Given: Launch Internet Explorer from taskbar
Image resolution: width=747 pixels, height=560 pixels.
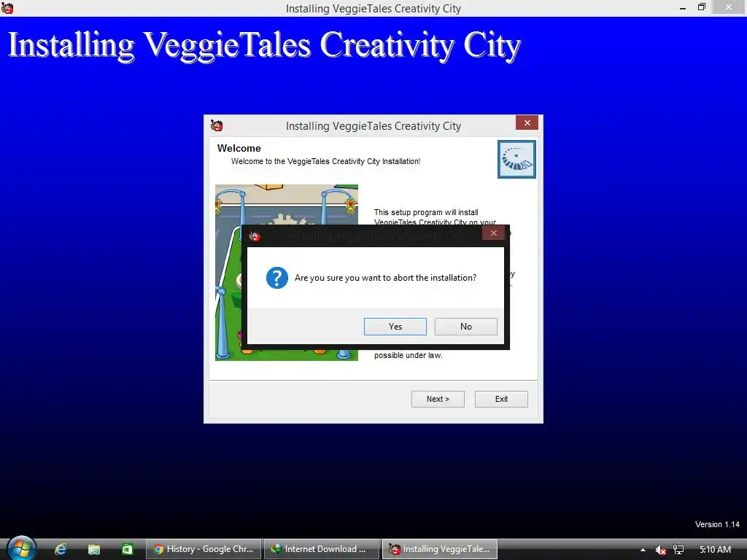Looking at the screenshot, I should pos(61,549).
